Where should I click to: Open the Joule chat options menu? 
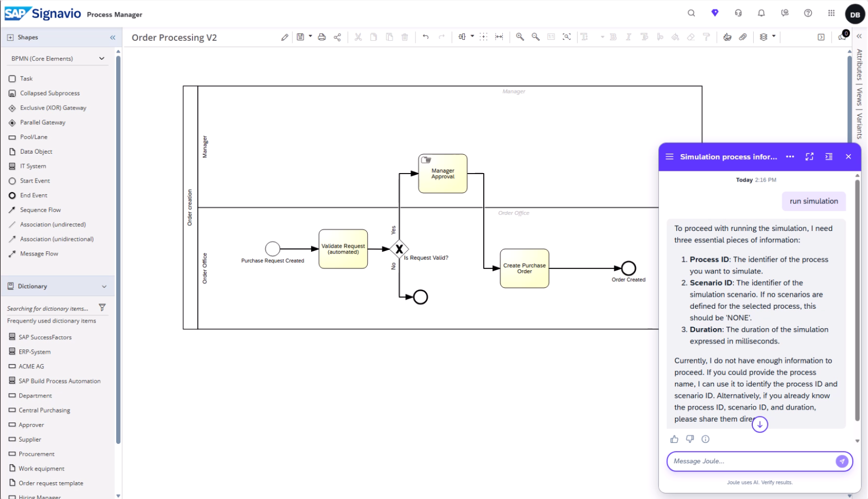[x=790, y=157]
